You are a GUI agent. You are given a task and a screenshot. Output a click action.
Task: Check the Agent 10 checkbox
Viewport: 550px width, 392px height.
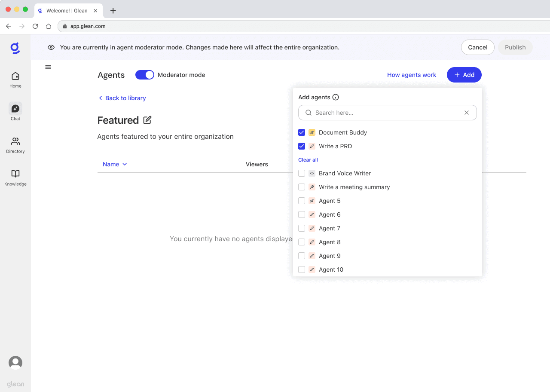pos(302,269)
